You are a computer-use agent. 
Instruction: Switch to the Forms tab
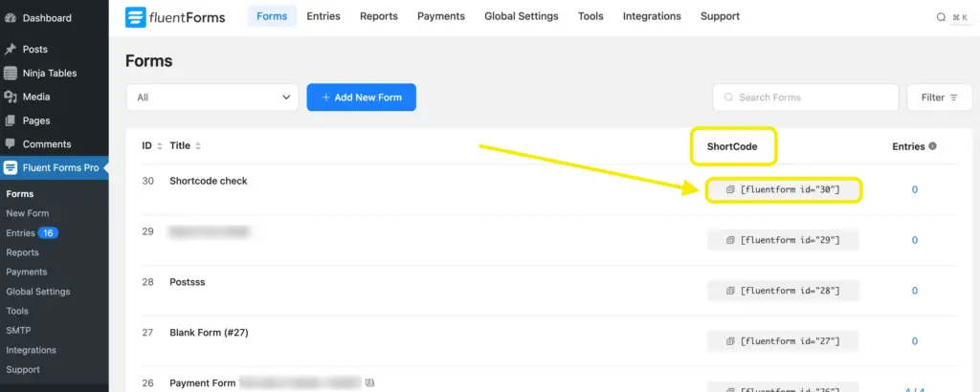pyautogui.click(x=272, y=16)
